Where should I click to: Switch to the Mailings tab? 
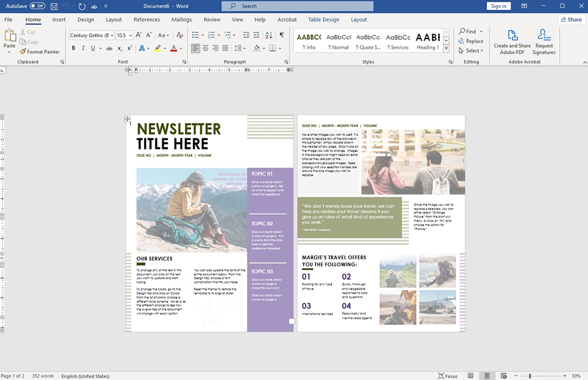(x=181, y=20)
